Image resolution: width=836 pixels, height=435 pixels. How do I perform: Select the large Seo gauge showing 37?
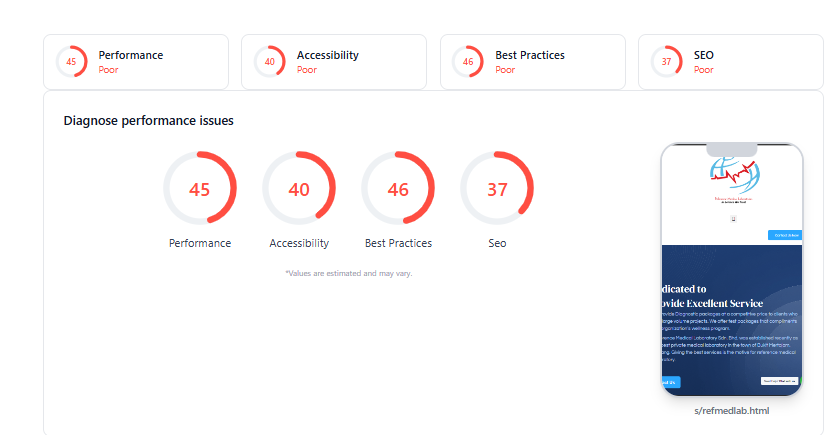[x=497, y=188]
